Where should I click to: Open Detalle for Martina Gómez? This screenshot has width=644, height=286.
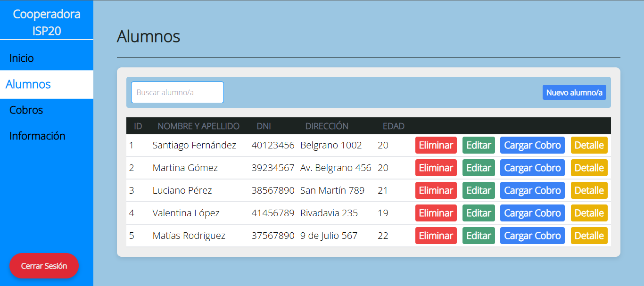coord(589,168)
